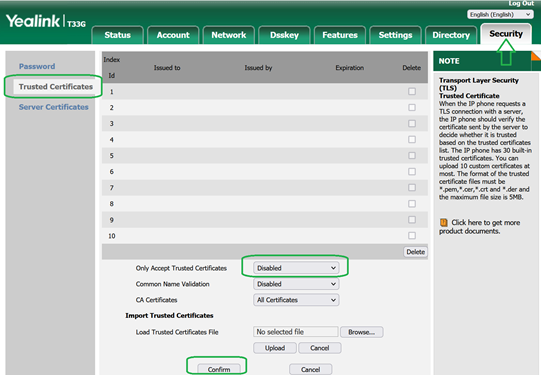Viewport: 541px width, 375px height.
Task: Tick the Delete checkbox for row 10
Action: tap(412, 235)
